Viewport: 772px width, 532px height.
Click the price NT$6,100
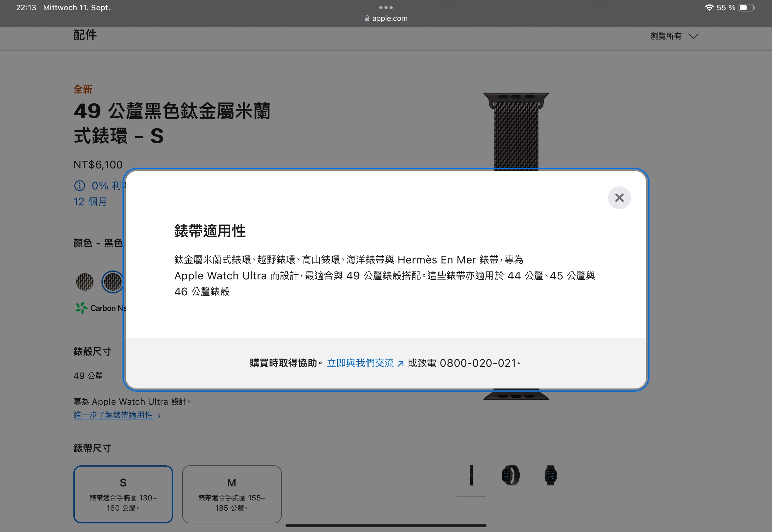(x=98, y=165)
